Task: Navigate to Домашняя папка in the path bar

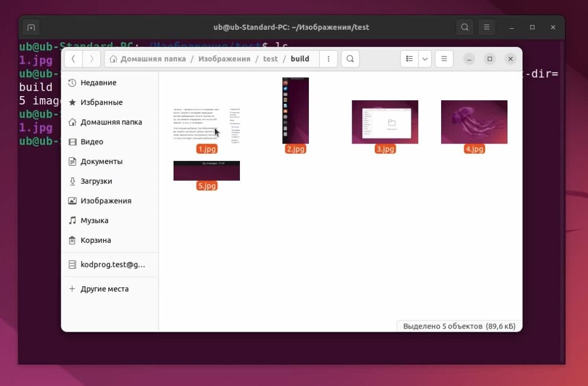Action: point(153,59)
